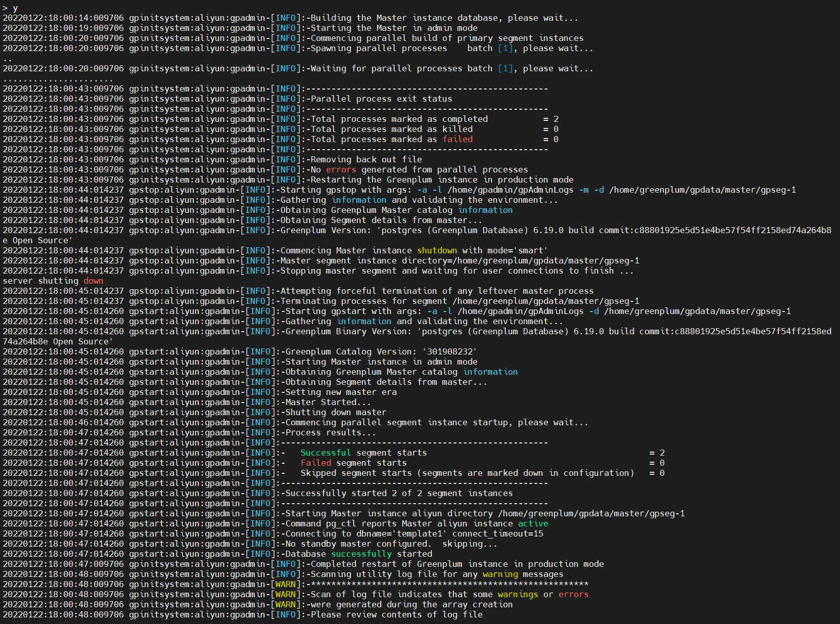Click 'Waiting for parallel processes batch' line
The width and height of the screenshot is (840, 624).
298,69
